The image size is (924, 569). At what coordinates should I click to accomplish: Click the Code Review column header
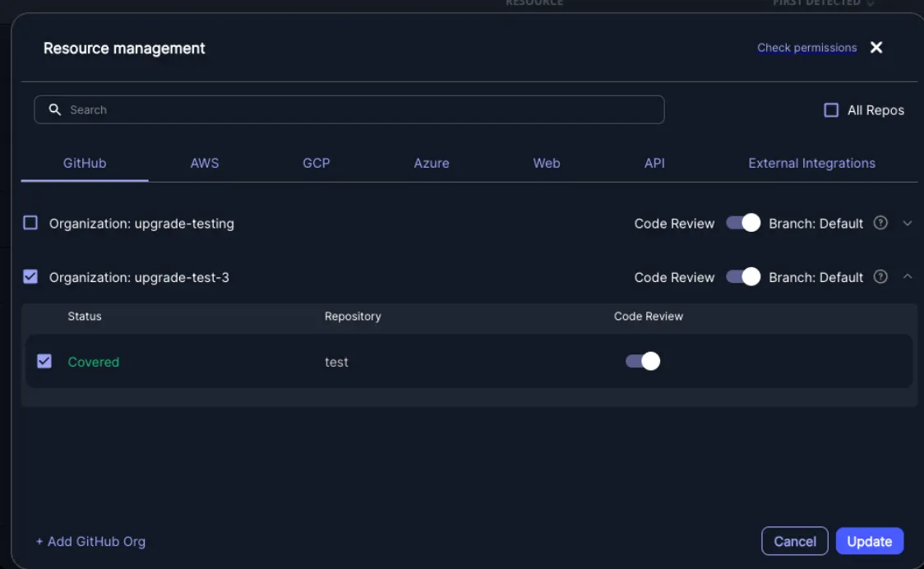(x=649, y=316)
